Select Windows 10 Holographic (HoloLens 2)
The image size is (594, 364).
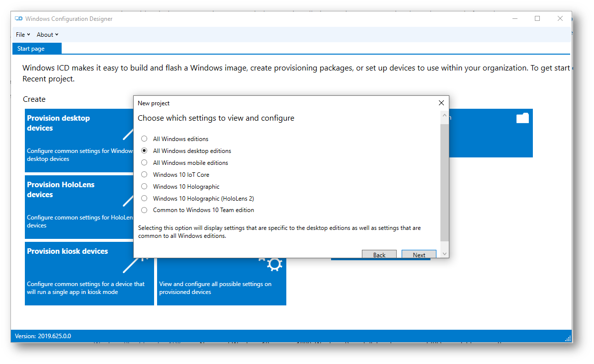click(144, 198)
